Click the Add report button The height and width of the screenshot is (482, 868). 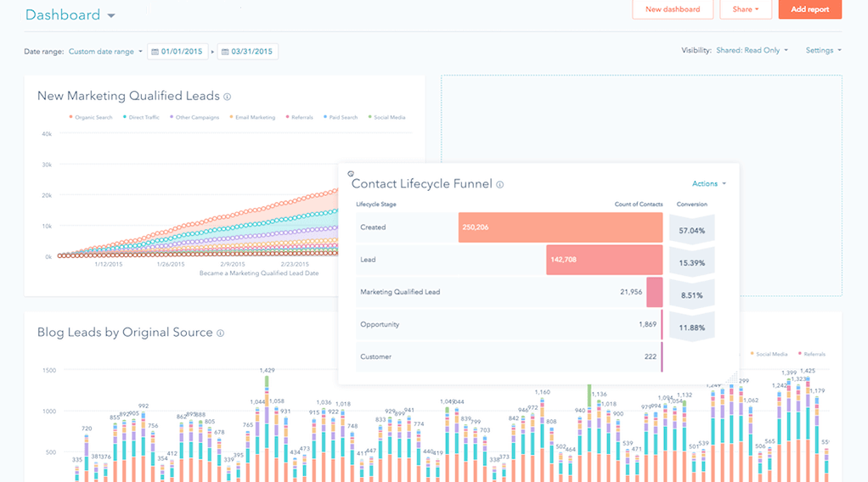point(810,9)
